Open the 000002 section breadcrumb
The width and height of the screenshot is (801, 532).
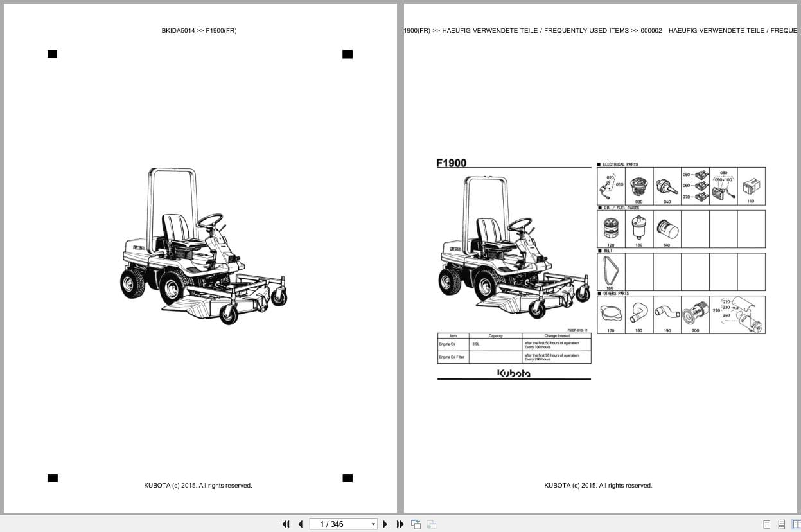point(651,30)
